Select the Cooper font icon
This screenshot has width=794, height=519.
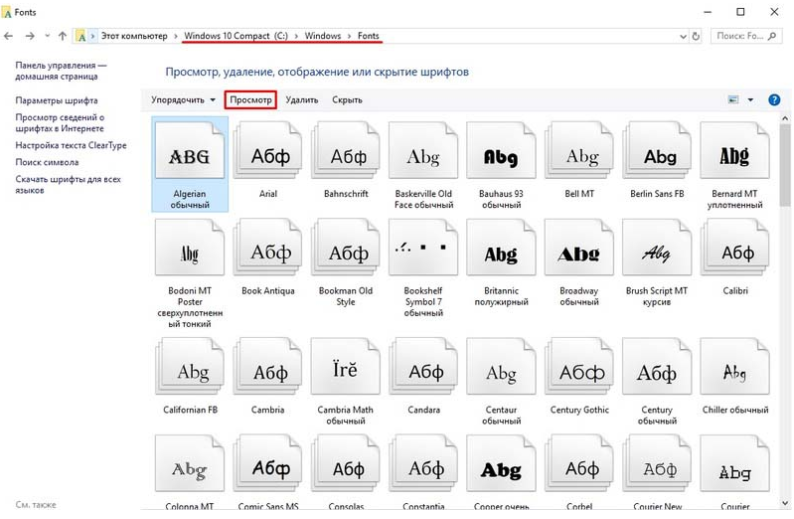[x=501, y=463]
